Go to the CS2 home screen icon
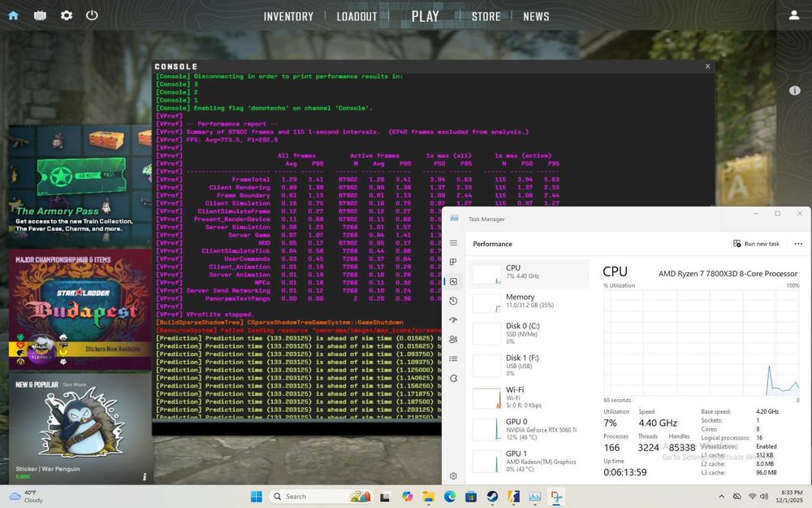 point(14,15)
